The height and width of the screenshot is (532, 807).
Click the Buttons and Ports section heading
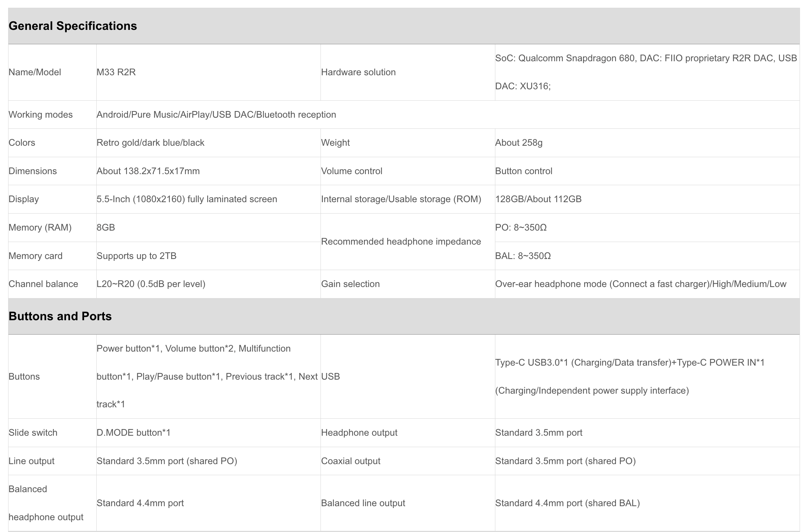pos(60,317)
